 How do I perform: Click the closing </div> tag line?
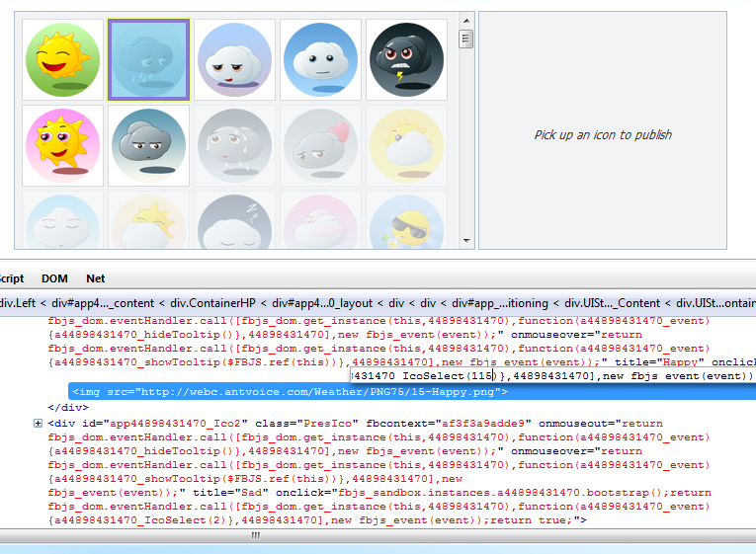click(68, 408)
